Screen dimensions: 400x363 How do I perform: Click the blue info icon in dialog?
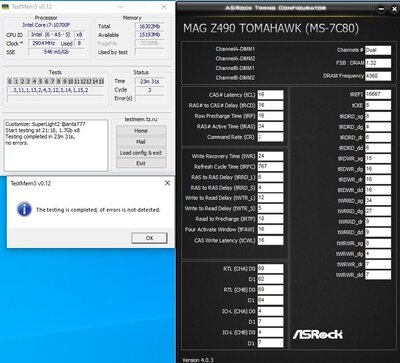pyautogui.click(x=24, y=209)
